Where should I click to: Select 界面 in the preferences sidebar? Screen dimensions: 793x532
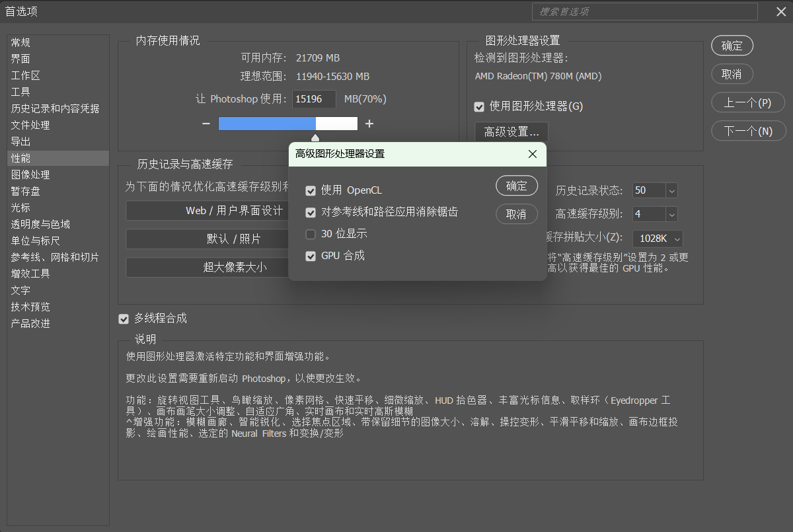click(x=58, y=59)
